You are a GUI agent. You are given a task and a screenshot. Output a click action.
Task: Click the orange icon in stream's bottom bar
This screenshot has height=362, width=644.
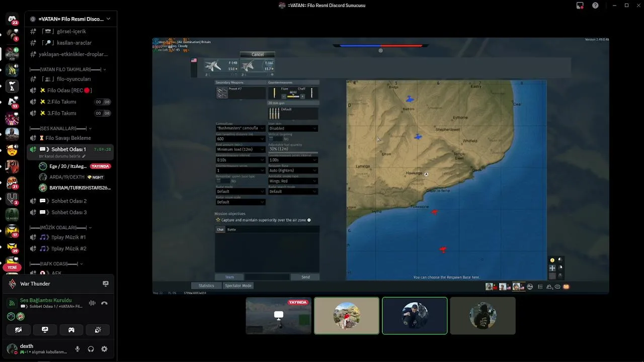click(566, 287)
